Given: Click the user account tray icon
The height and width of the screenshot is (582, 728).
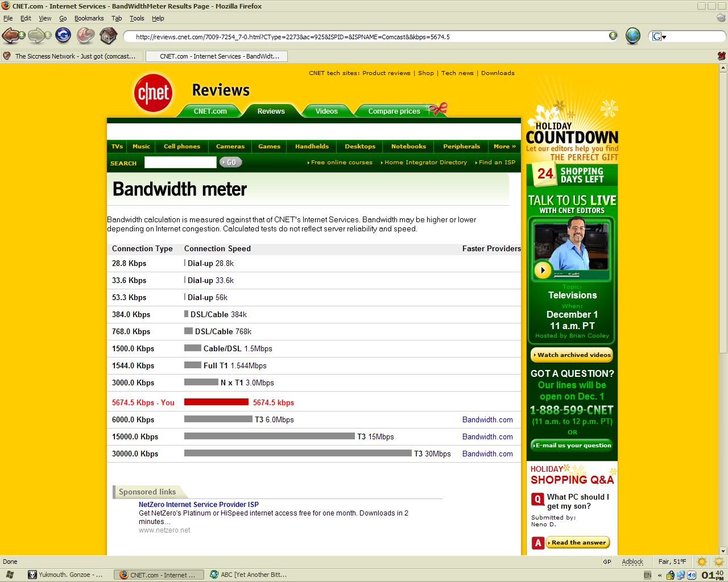Looking at the screenshot, I should click(x=671, y=575).
